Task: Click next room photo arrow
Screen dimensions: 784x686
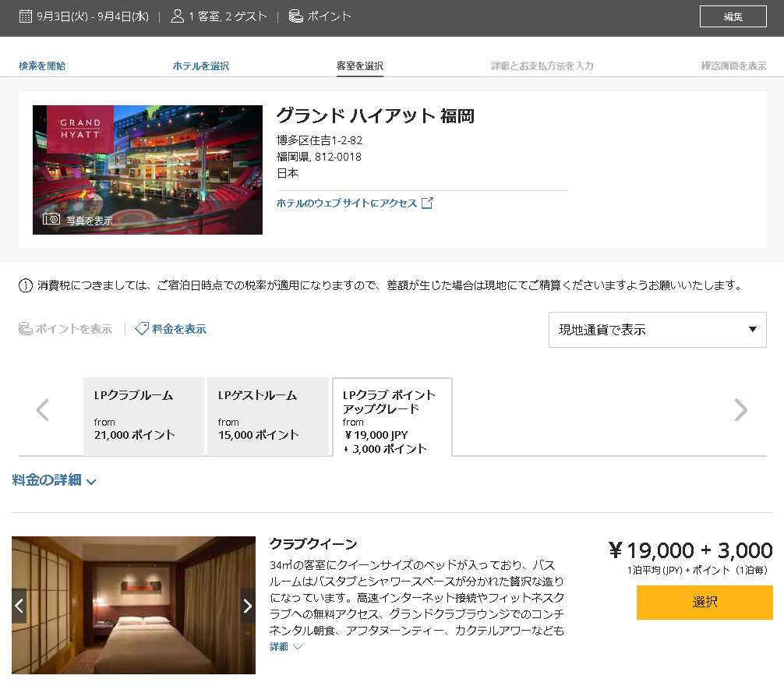Action: (x=248, y=606)
